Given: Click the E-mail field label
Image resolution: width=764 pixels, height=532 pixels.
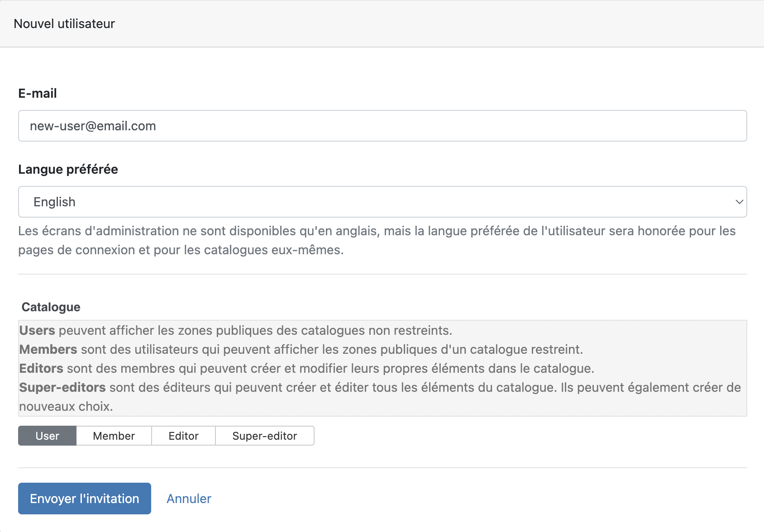Looking at the screenshot, I should point(38,93).
